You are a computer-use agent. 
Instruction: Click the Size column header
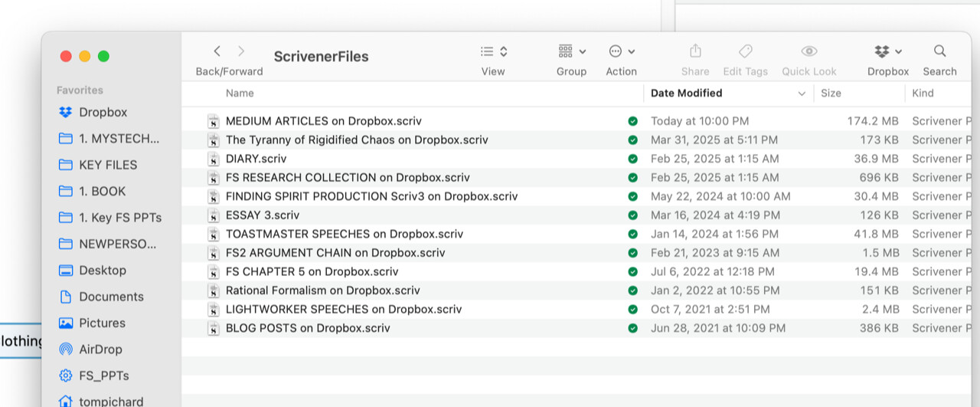[x=831, y=93]
